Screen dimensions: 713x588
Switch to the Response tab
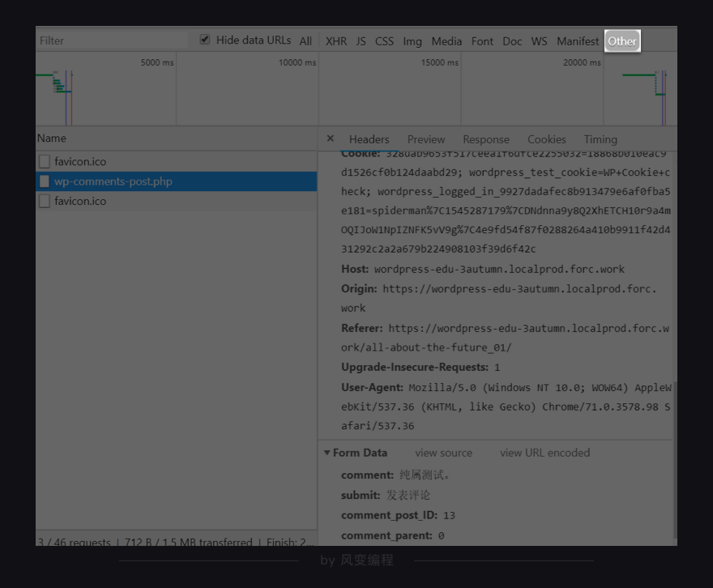click(x=486, y=139)
